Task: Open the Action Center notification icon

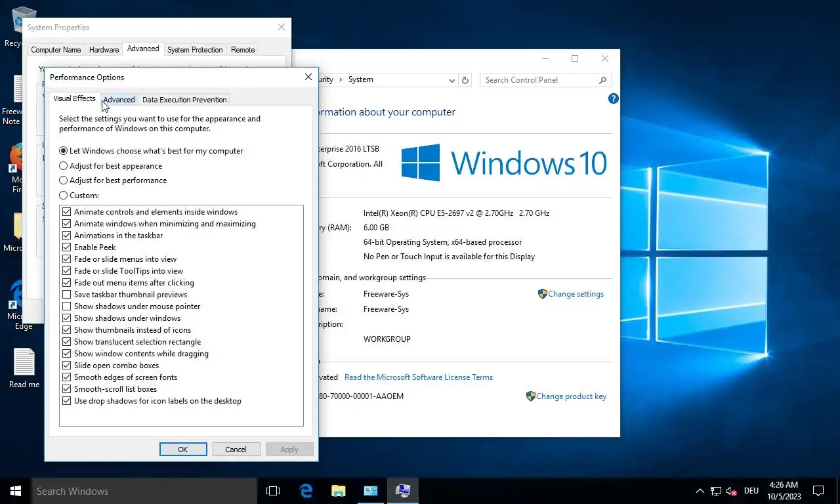Action: pos(818,491)
